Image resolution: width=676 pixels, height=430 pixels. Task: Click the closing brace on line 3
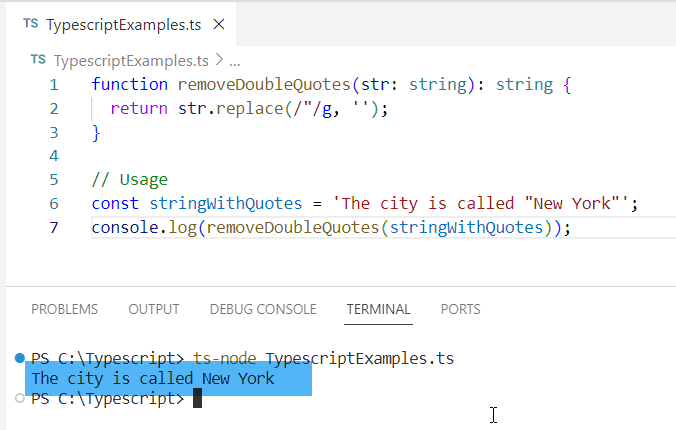click(96, 133)
